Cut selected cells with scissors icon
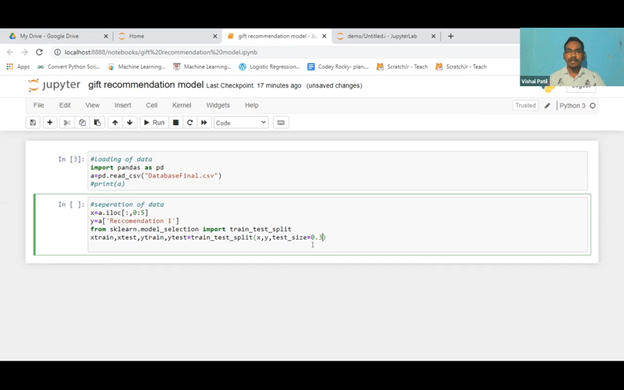The height and width of the screenshot is (390, 624). coord(67,123)
